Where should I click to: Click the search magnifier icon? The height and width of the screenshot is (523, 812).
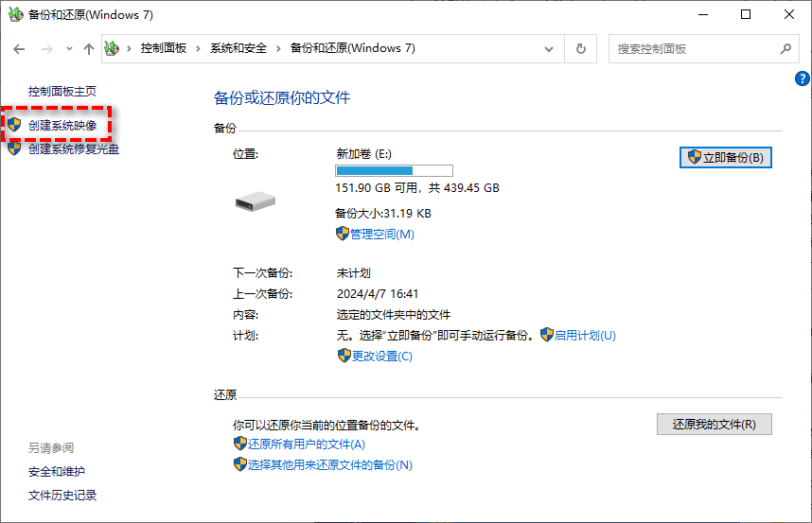785,49
